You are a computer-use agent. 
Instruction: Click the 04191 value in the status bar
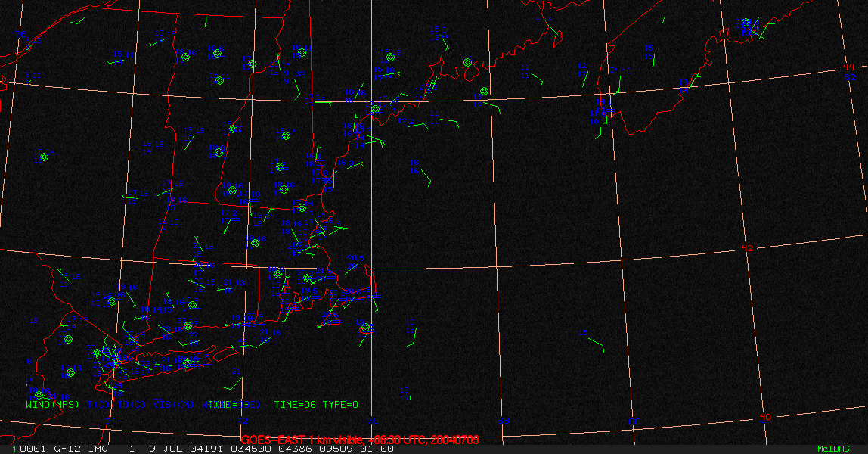pos(206,449)
